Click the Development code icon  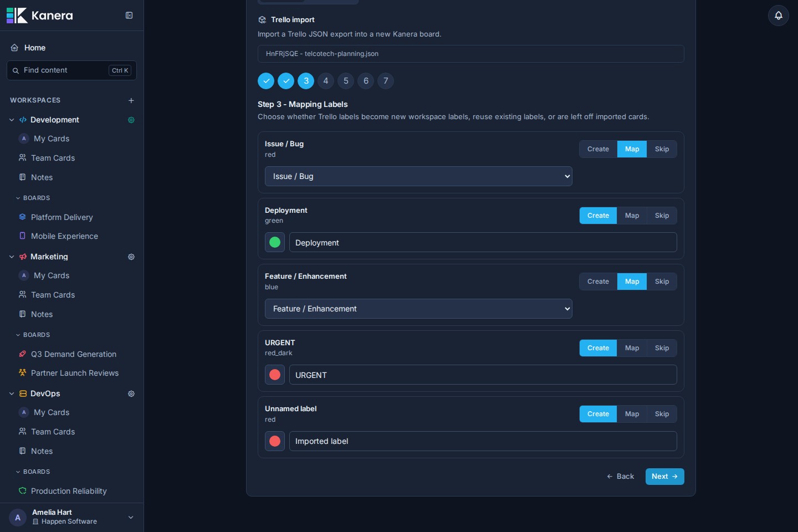23,120
